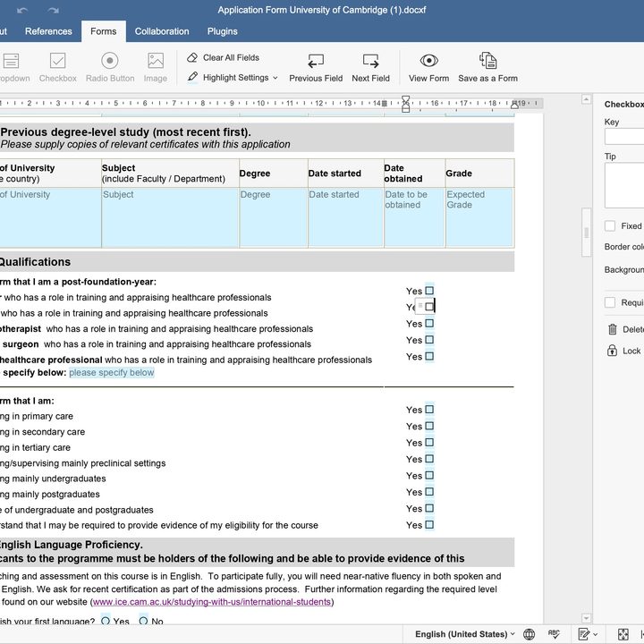Click the Lock padlock icon
The height and width of the screenshot is (644, 644).
[612, 351]
